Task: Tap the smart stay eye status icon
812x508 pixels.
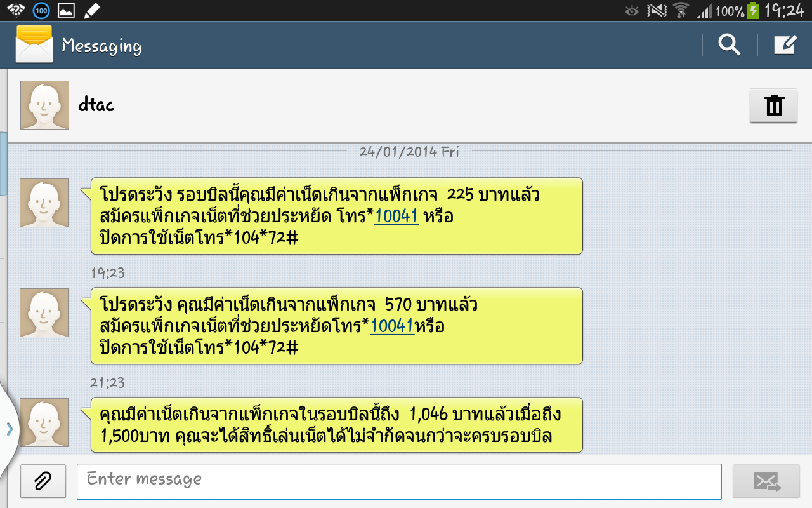Action: tap(632, 11)
